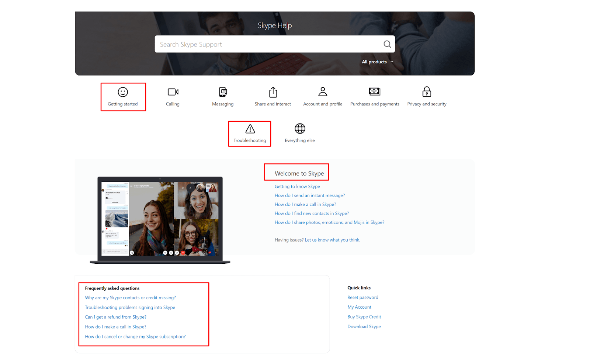Click the laptop video call image
This screenshot has height=364, width=590.
coord(160,219)
